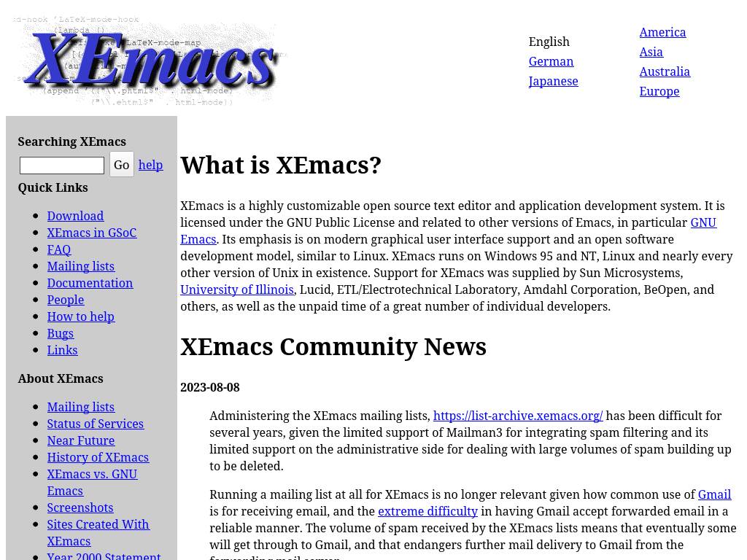Click the About XEmacs sidebar heading

(61, 378)
